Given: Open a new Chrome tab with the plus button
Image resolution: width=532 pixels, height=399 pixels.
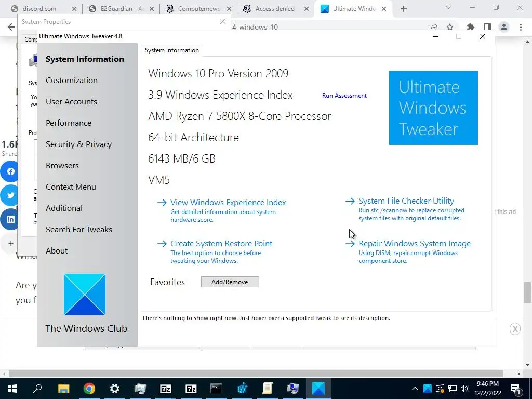Looking at the screenshot, I should pos(403,9).
